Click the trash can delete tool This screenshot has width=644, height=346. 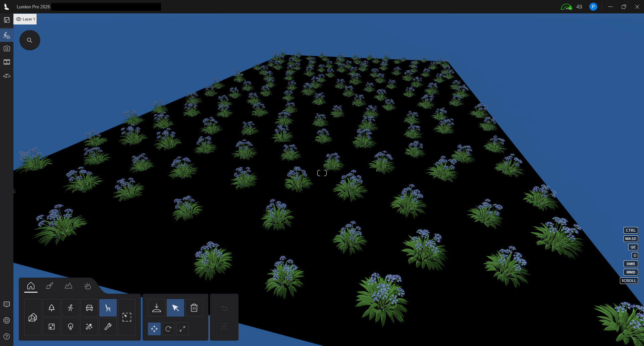[194, 308]
